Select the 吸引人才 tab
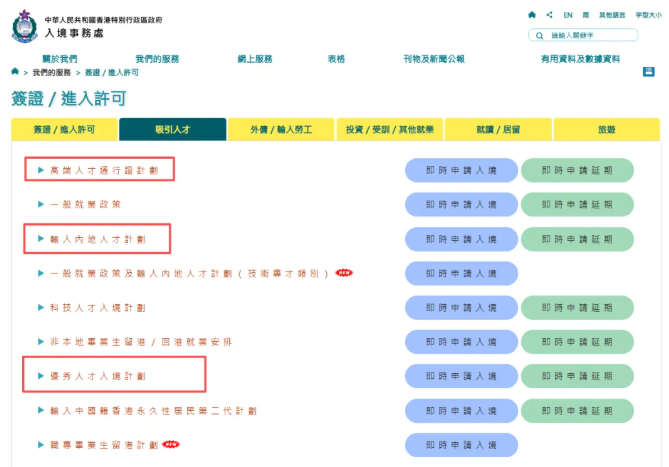This screenshot has width=669, height=467. point(172,129)
